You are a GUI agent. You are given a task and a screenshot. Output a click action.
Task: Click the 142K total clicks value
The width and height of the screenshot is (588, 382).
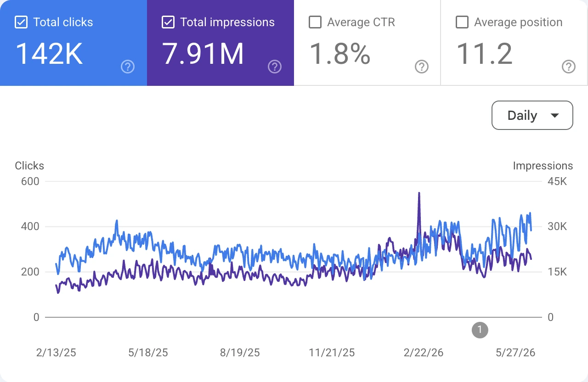49,53
